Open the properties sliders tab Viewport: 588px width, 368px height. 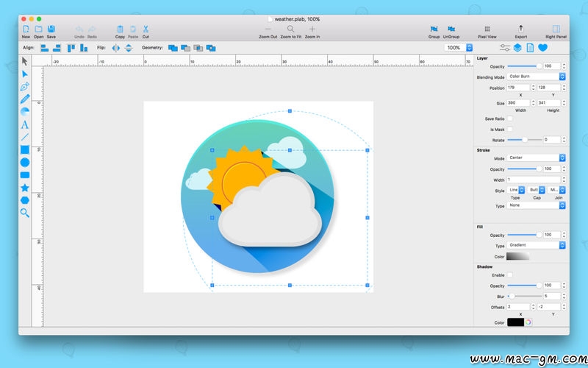[505, 48]
